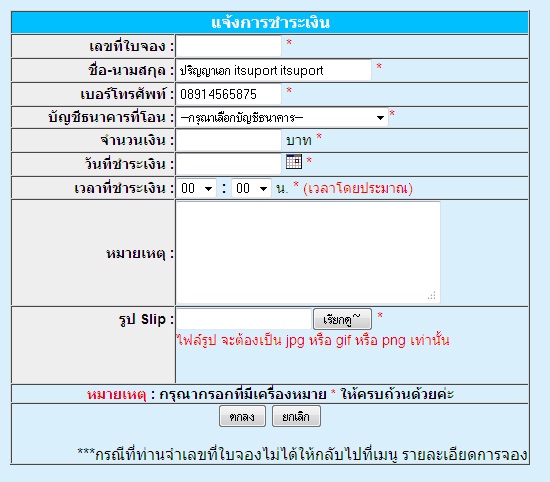Click the ชื่อ-นามสกุล name input field
Screen dimensions: 550x482
coord(274,70)
